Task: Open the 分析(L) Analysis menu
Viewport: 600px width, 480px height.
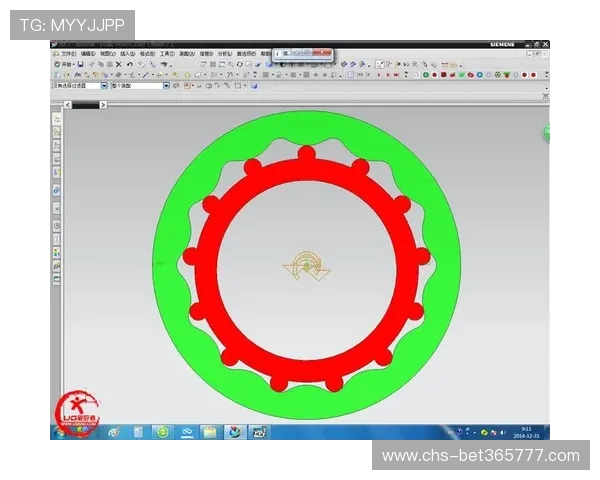Action: coord(225,54)
